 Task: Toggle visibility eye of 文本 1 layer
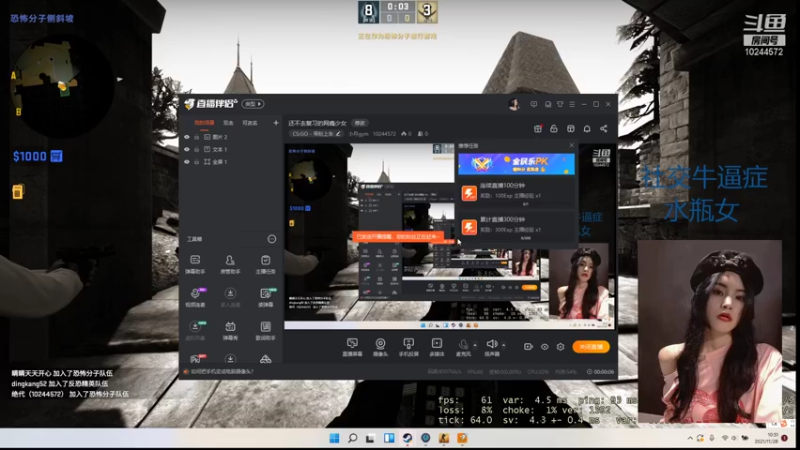[x=187, y=149]
